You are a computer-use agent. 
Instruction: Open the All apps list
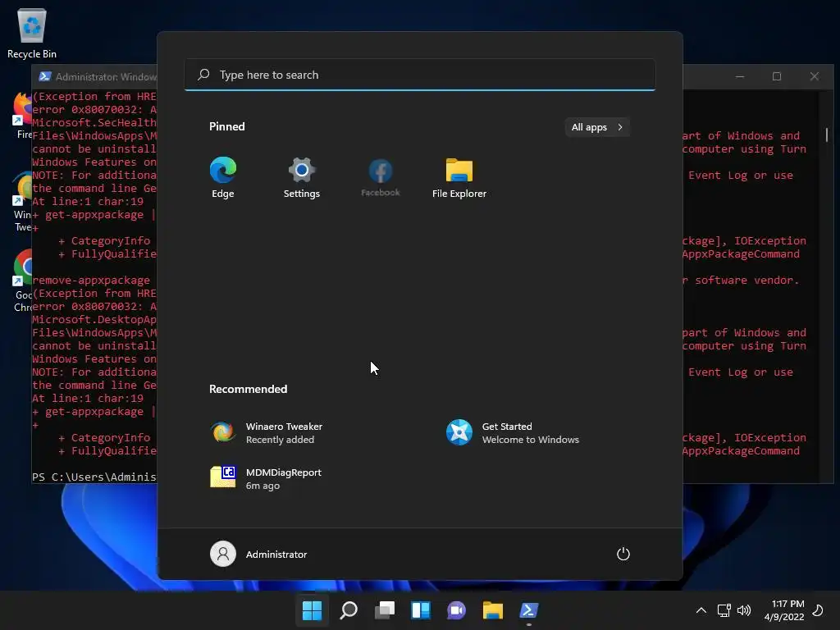pos(597,127)
